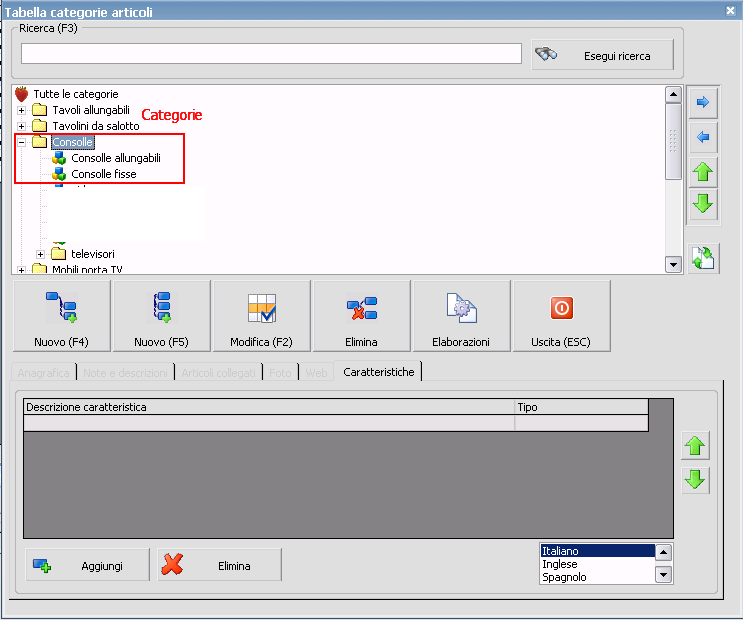
Task: Select the Tavoli allungabili folder
Action: pos(91,110)
